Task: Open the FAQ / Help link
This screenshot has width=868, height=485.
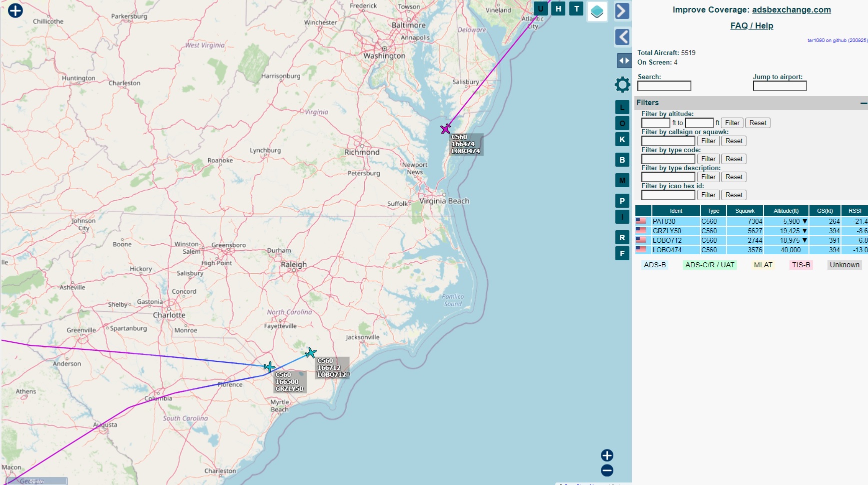Action: click(x=751, y=26)
